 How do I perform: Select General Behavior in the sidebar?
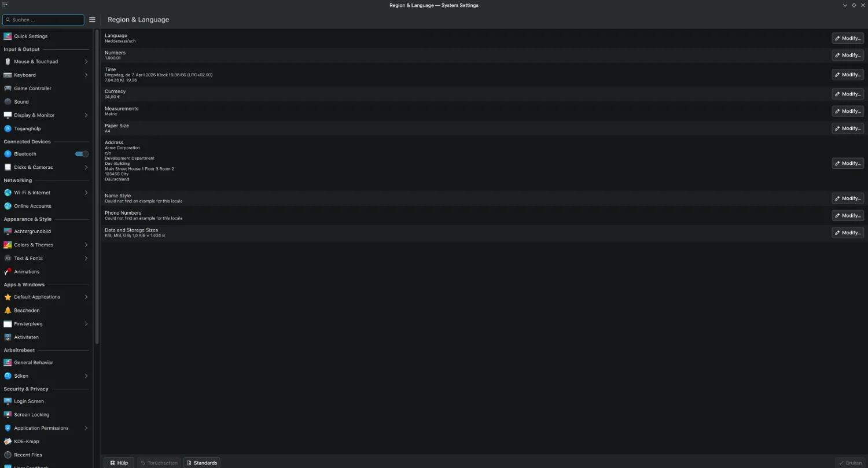click(34, 363)
